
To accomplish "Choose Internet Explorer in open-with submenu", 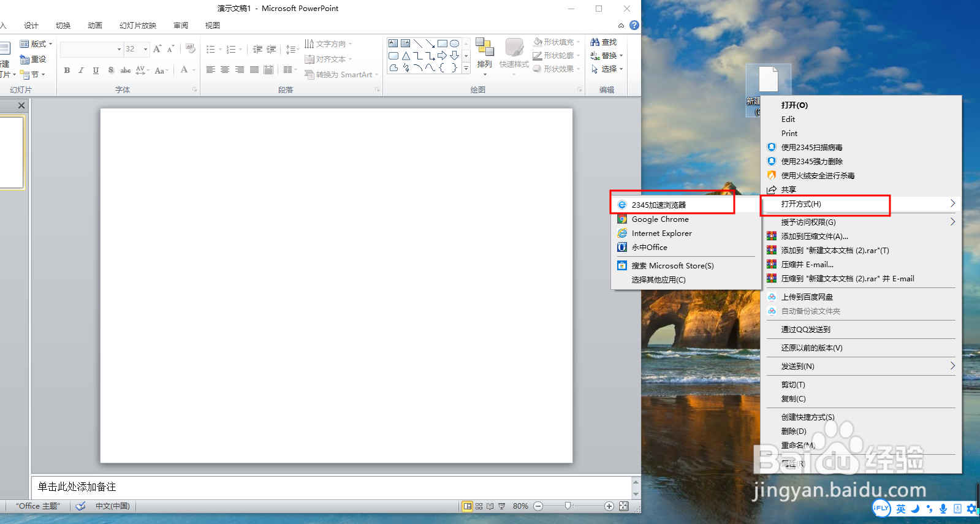I will click(686, 234).
